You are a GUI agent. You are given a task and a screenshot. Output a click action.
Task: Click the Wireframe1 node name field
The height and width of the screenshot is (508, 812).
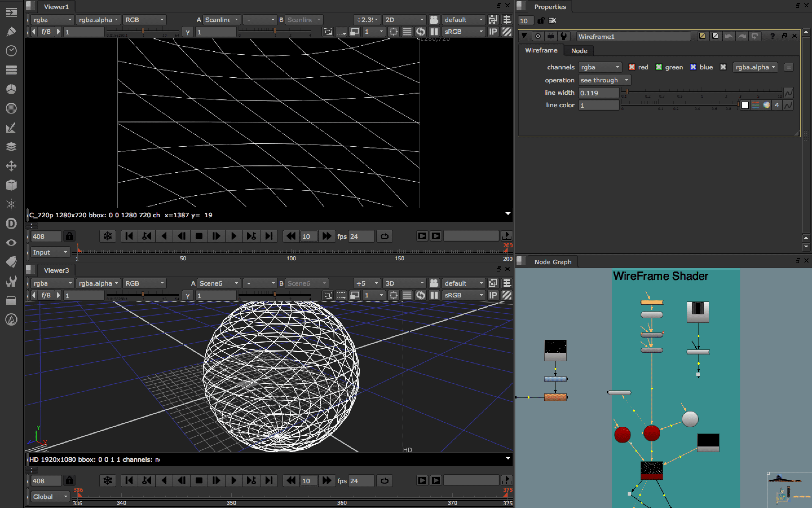coord(634,36)
